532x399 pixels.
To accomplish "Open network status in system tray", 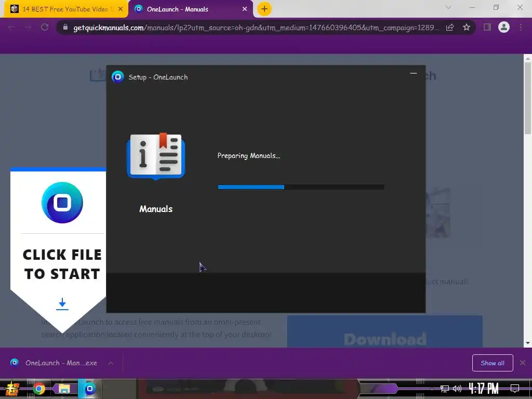I will (x=444, y=389).
